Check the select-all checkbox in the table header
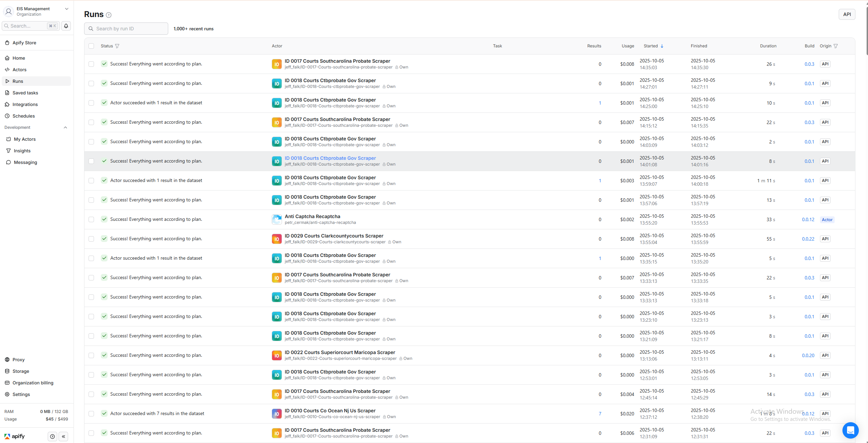 (91, 46)
